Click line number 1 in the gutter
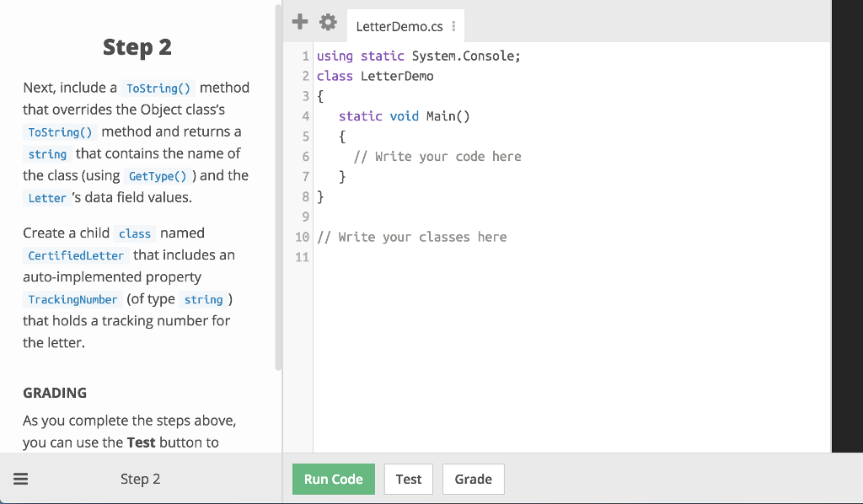The height and width of the screenshot is (504, 863). click(305, 56)
